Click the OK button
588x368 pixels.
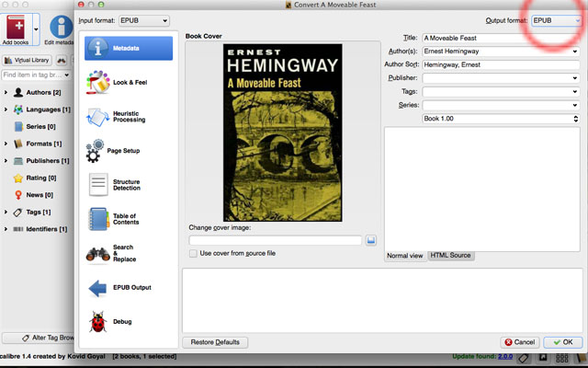click(x=563, y=342)
